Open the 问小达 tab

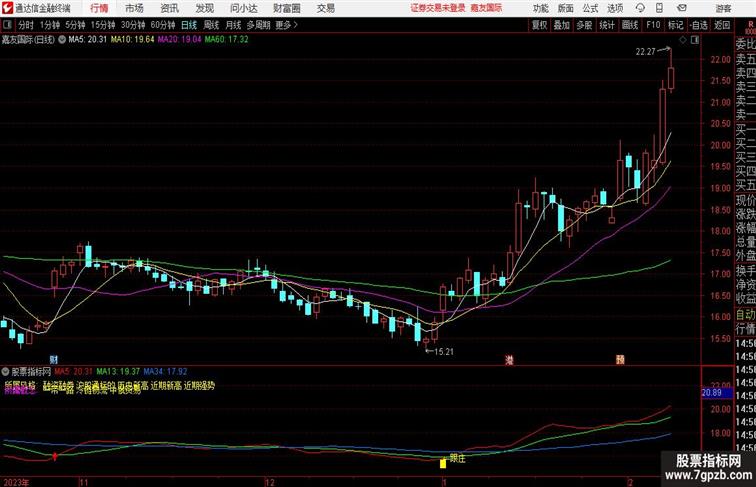(x=243, y=8)
